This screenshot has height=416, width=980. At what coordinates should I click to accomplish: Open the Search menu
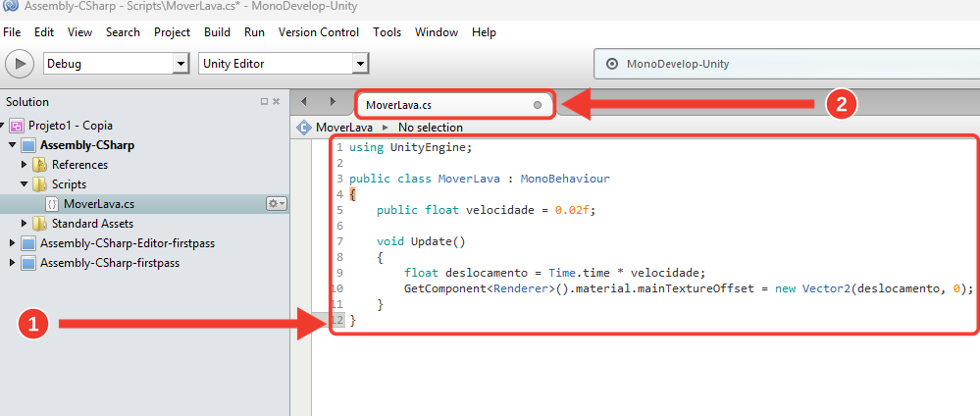[123, 32]
